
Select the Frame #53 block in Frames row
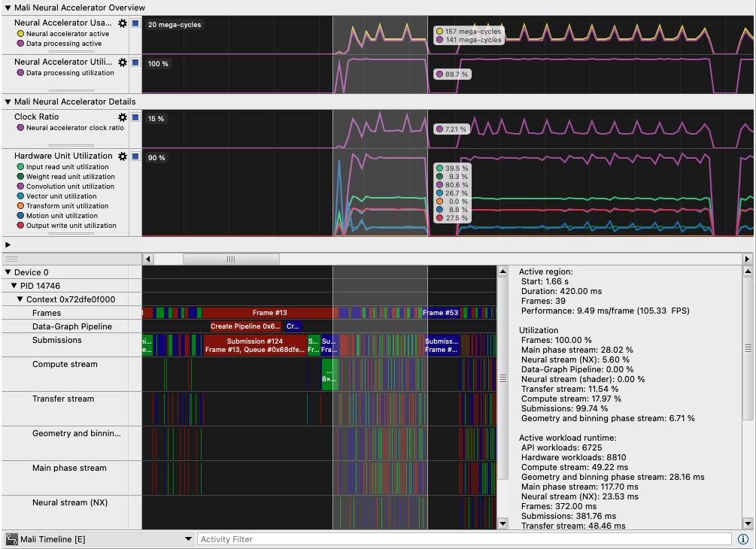[441, 313]
